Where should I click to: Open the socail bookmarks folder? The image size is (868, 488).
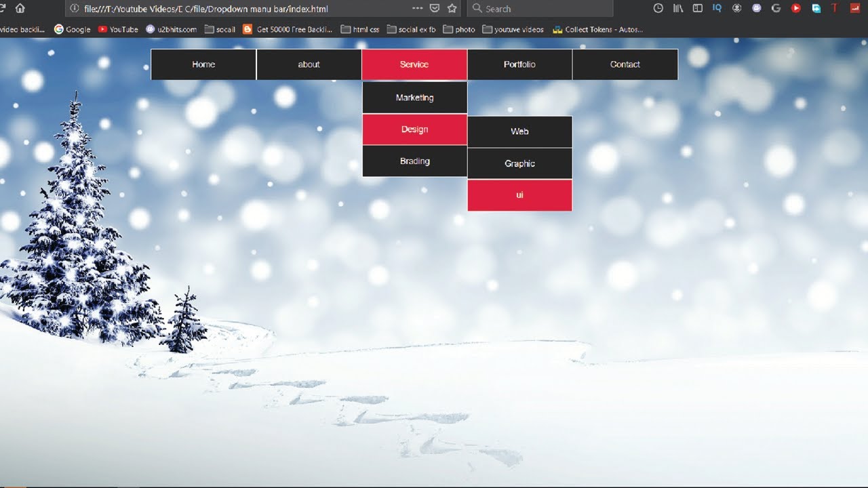(x=220, y=29)
